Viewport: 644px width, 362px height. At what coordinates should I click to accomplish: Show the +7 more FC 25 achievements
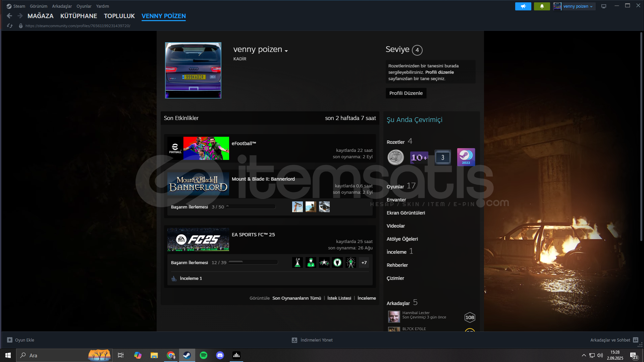coord(364,262)
